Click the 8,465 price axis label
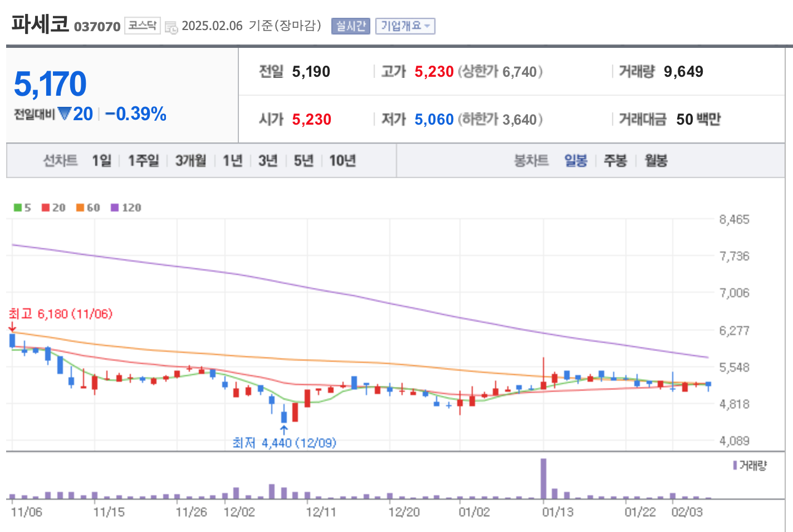This screenshot has height=532, width=793. pyautogui.click(x=734, y=219)
